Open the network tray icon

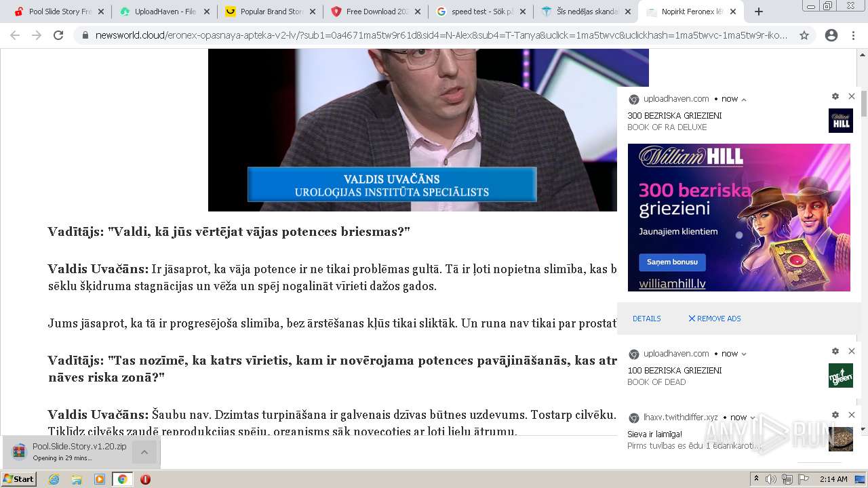point(787,479)
